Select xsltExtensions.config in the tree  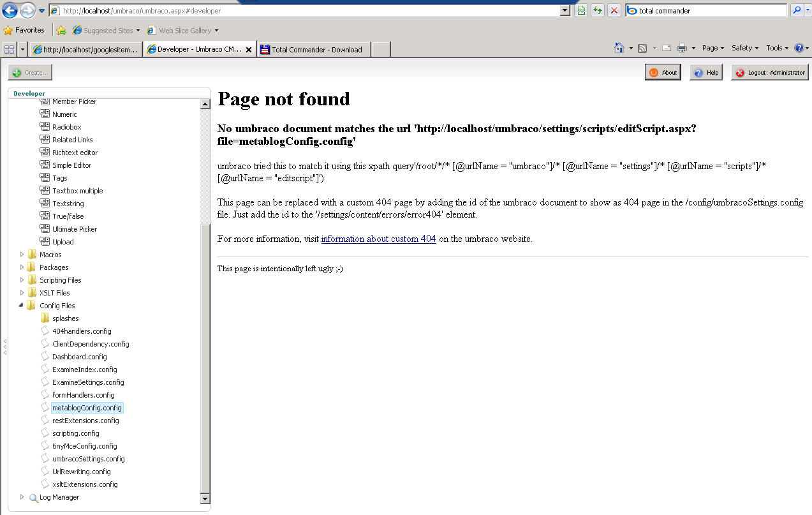[85, 484]
